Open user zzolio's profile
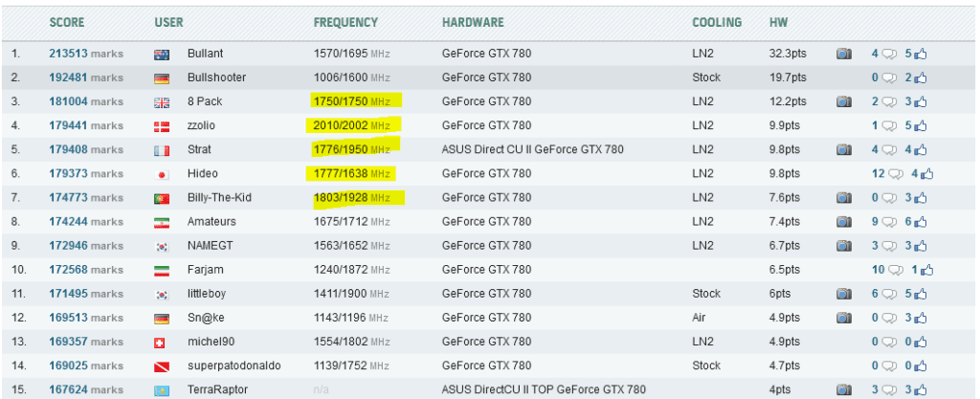Image resolution: width=980 pixels, height=399 pixels. tap(201, 126)
